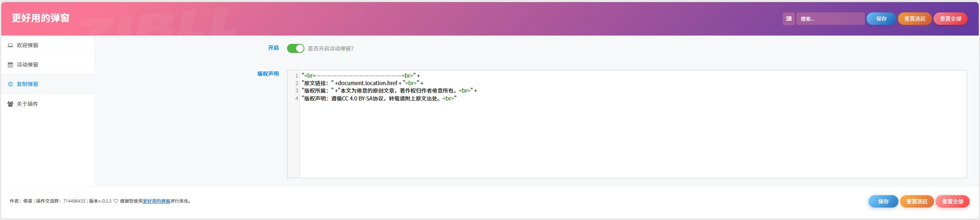Screen dimensions: 980x220
Task: Open the 更好用的弹窗 footer link
Action: (x=157, y=201)
